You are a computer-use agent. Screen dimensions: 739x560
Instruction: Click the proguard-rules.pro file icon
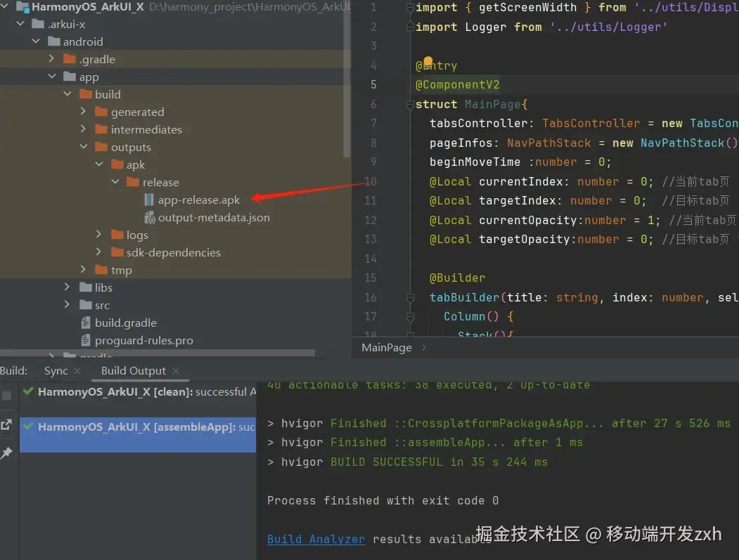pos(86,340)
